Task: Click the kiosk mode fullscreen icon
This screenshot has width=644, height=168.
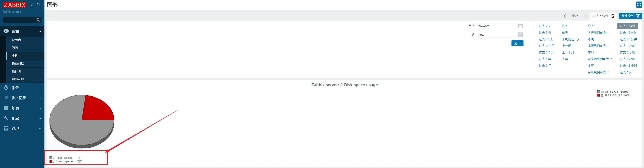Action: (x=639, y=5)
